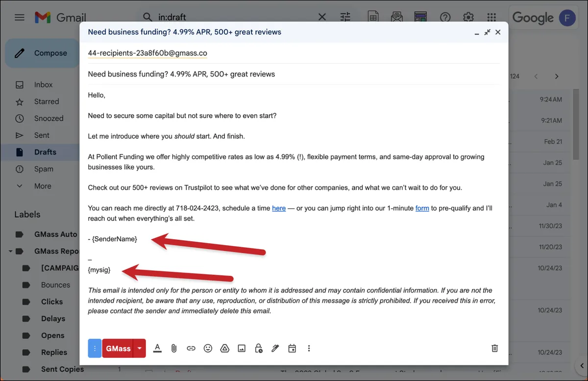Open Starred folder
Screen dimensions: 588x381
(x=47, y=102)
